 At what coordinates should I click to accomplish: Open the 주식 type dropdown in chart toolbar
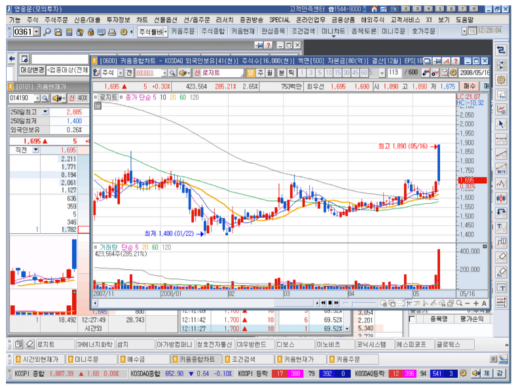click(x=120, y=73)
